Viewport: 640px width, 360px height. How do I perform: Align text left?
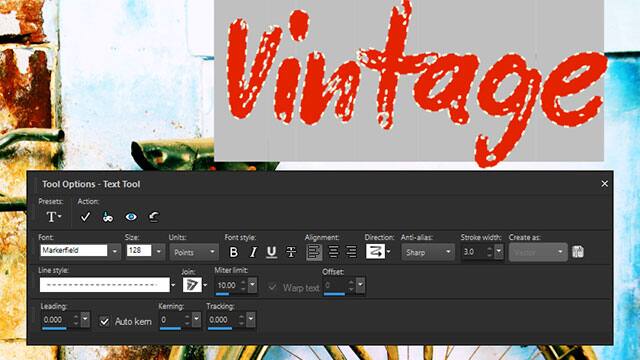pos(314,252)
